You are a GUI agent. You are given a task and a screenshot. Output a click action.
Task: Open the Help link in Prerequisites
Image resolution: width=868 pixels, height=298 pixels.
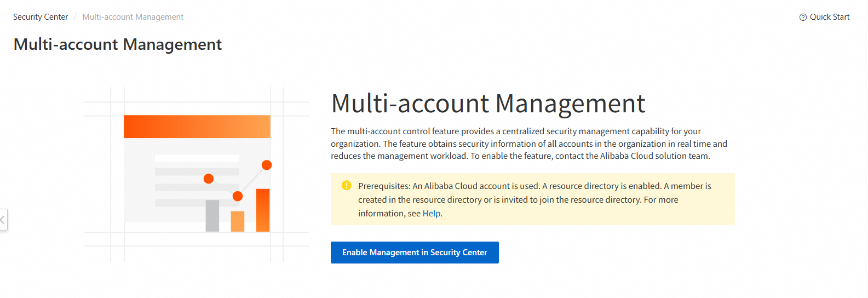(x=431, y=214)
